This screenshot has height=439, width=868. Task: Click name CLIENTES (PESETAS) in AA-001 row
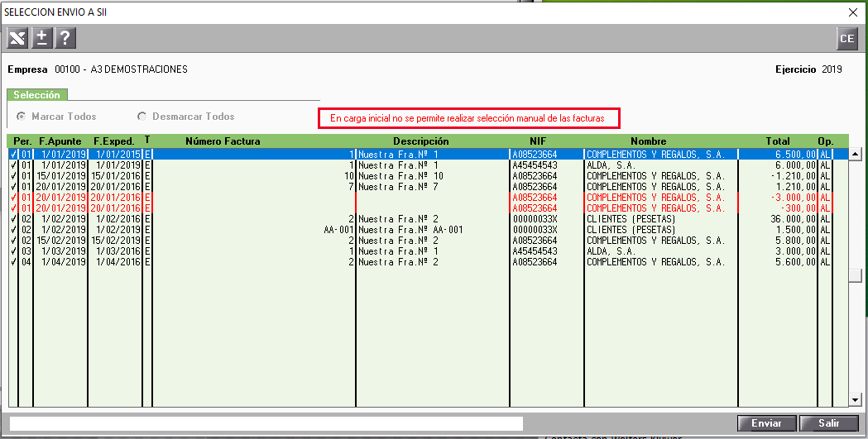coord(631,230)
